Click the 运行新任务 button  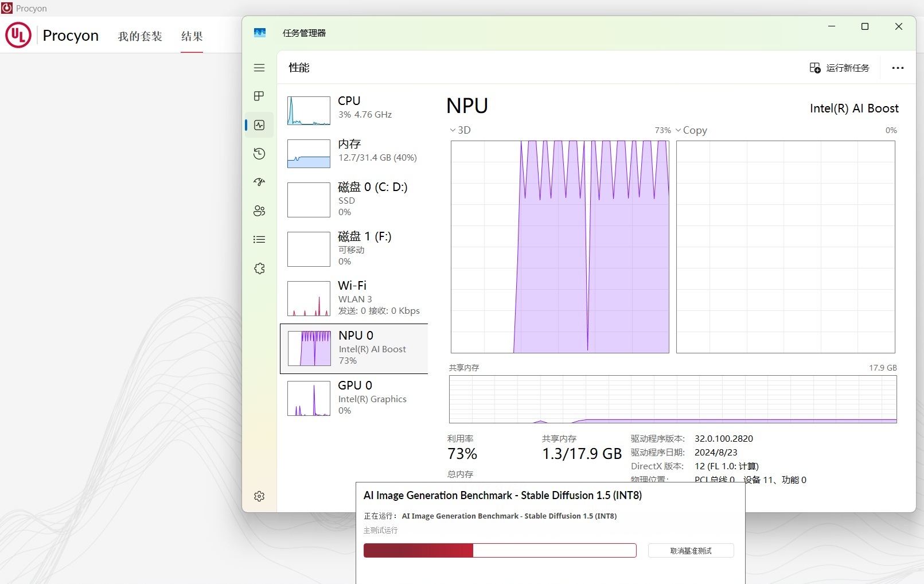[x=839, y=68]
